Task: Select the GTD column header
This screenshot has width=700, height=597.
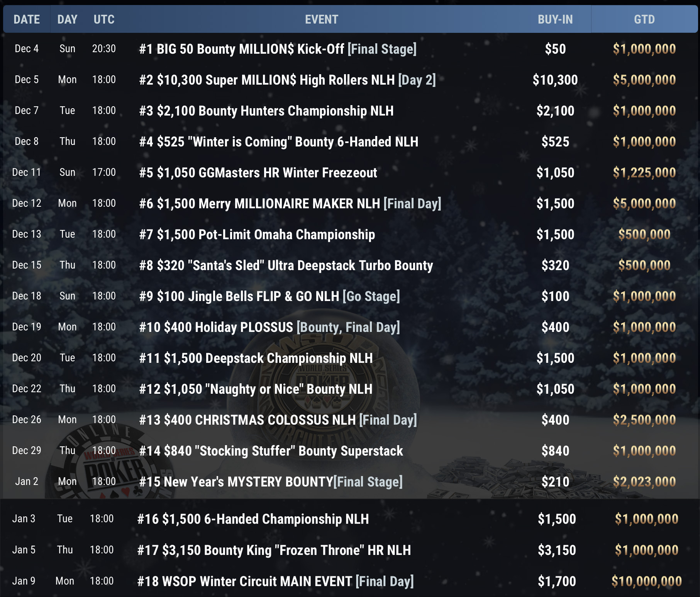Action: pos(644,19)
